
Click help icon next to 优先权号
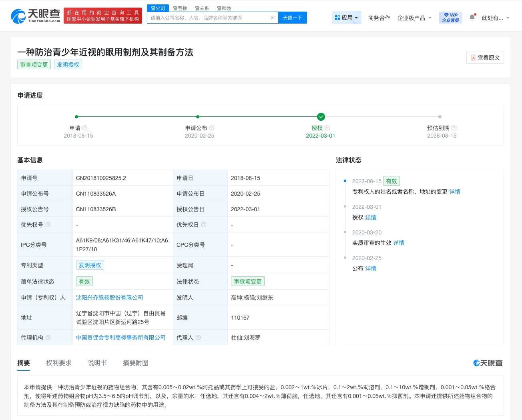[x=48, y=225]
